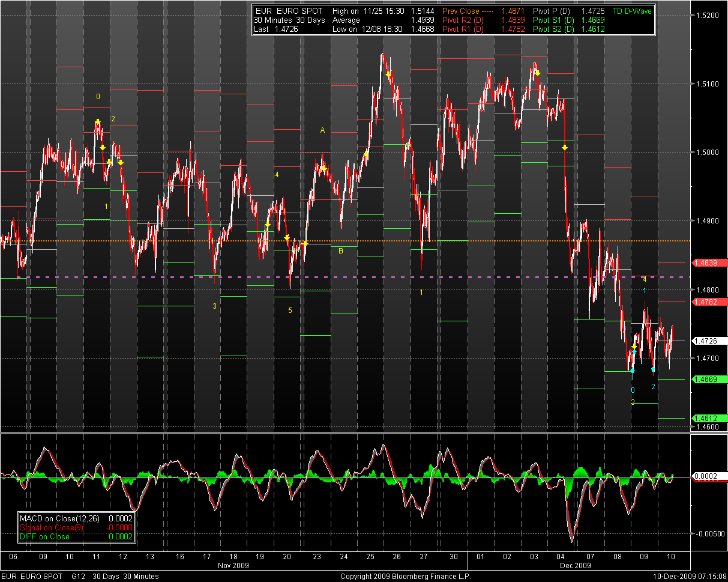Screen dimensions: 728x582
Task: Select the orange Prev Close legend label
Action: [x=460, y=11]
